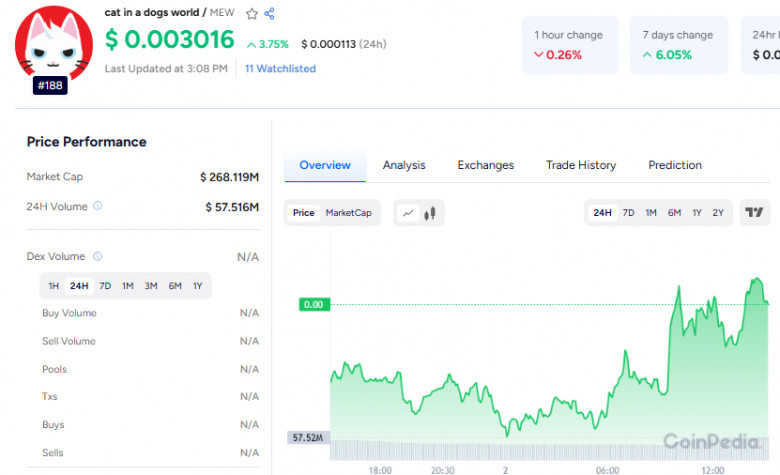Open TradingView chart icon

(x=754, y=212)
